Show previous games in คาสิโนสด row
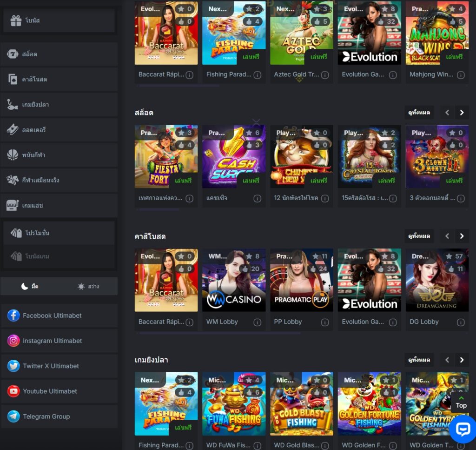Image resolution: width=476 pixels, height=450 pixels. 447,236
